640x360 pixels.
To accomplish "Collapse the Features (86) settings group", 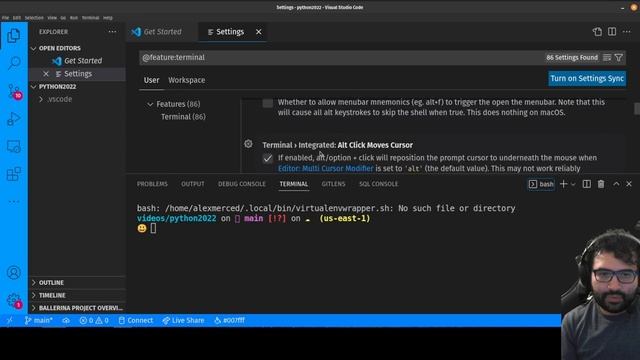I will (x=150, y=104).
